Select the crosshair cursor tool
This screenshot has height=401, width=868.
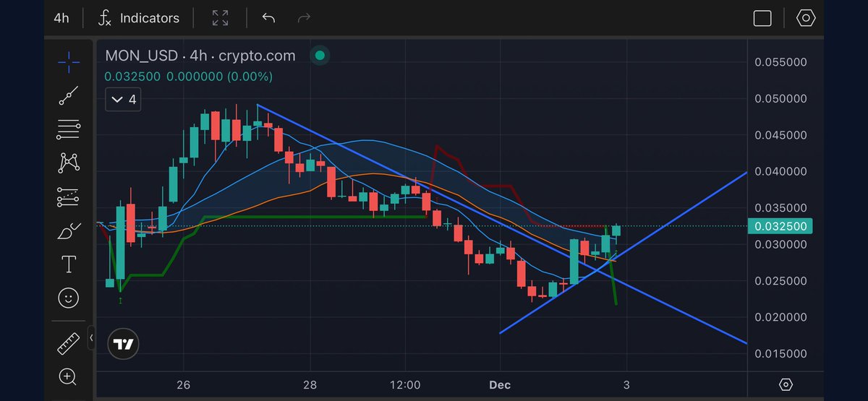[69, 62]
